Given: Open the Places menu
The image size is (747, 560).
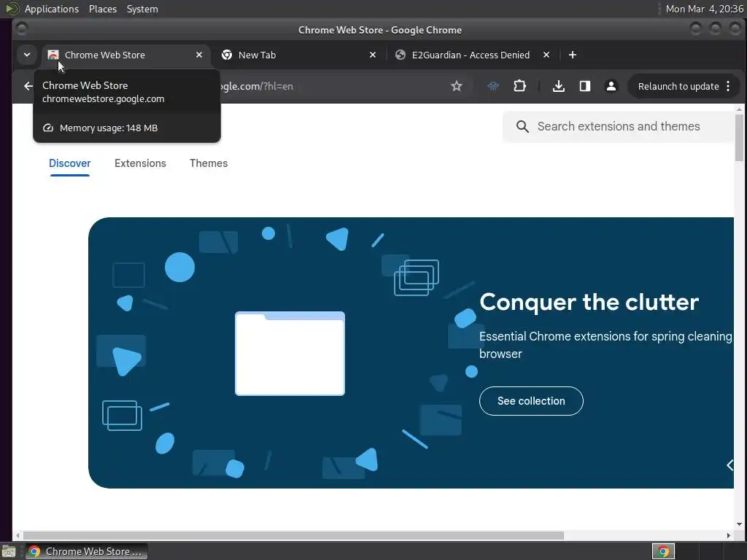Looking at the screenshot, I should tap(103, 9).
